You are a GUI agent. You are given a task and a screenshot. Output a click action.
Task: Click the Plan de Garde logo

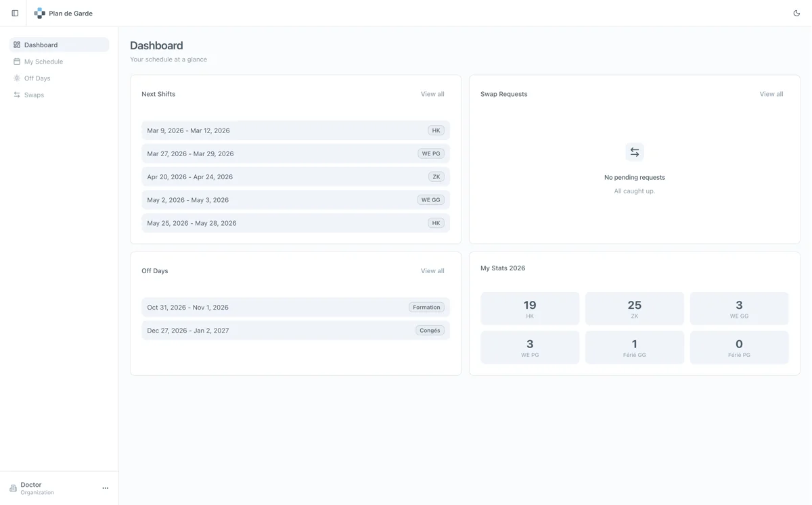click(40, 14)
